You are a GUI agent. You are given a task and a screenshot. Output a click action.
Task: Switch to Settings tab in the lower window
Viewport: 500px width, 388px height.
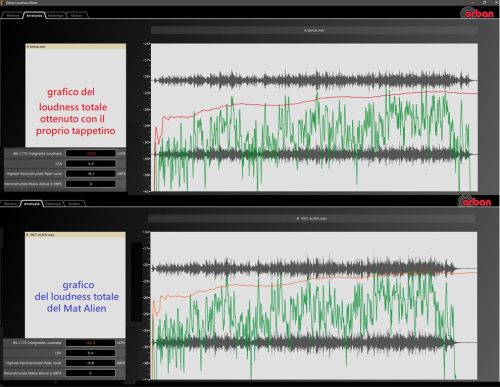click(x=53, y=204)
